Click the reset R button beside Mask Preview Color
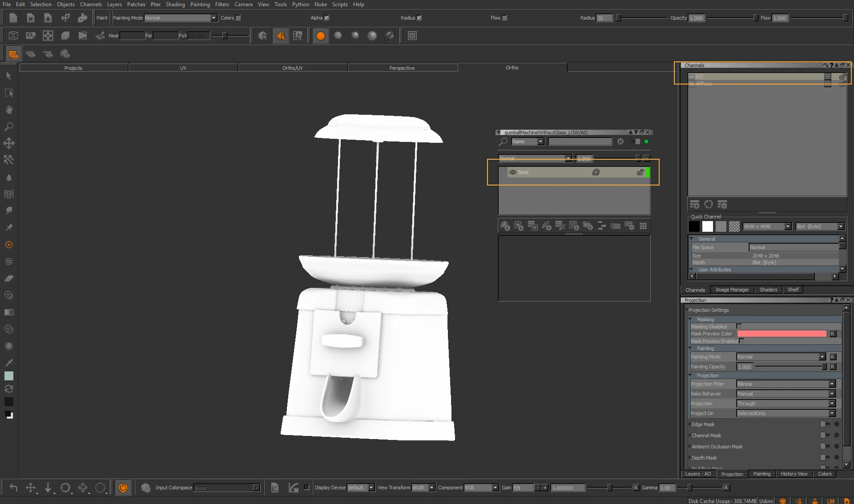 tap(833, 334)
